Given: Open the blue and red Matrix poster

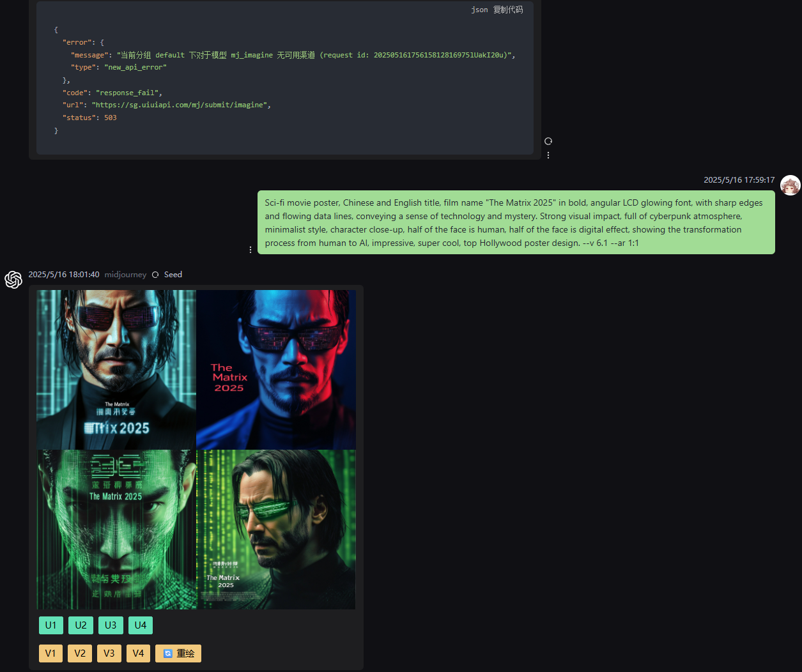Looking at the screenshot, I should 276,370.
